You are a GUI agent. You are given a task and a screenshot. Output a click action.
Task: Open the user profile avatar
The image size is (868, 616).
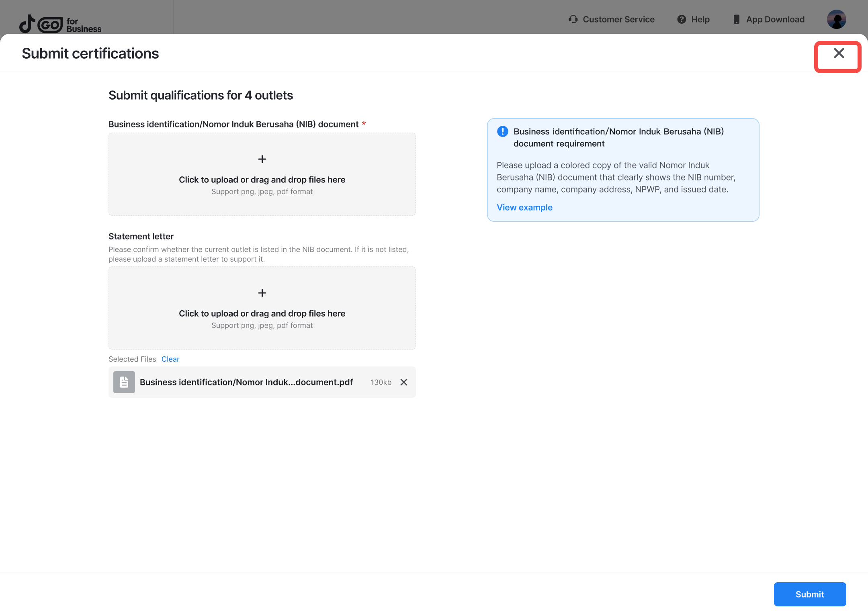pos(836,19)
